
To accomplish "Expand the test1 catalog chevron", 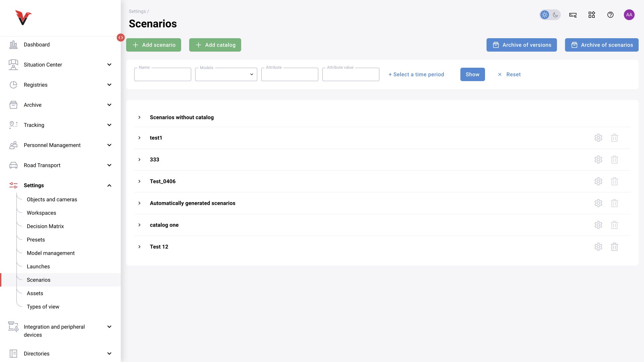I will click(140, 138).
